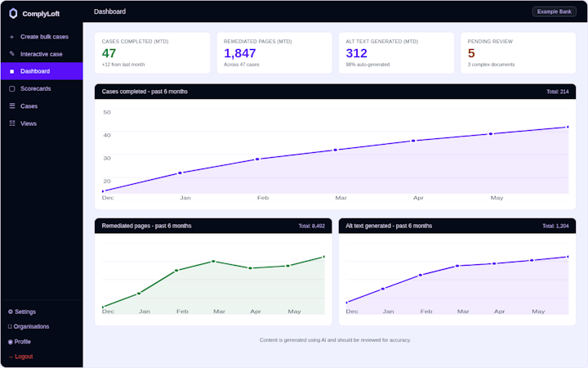
Task: Log out using the red Logout link
Action: point(21,357)
